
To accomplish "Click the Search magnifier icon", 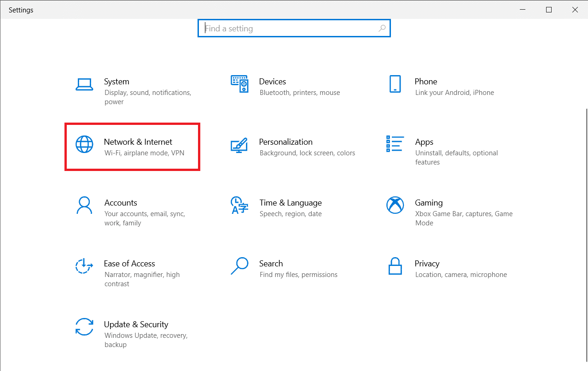I will (x=239, y=266).
